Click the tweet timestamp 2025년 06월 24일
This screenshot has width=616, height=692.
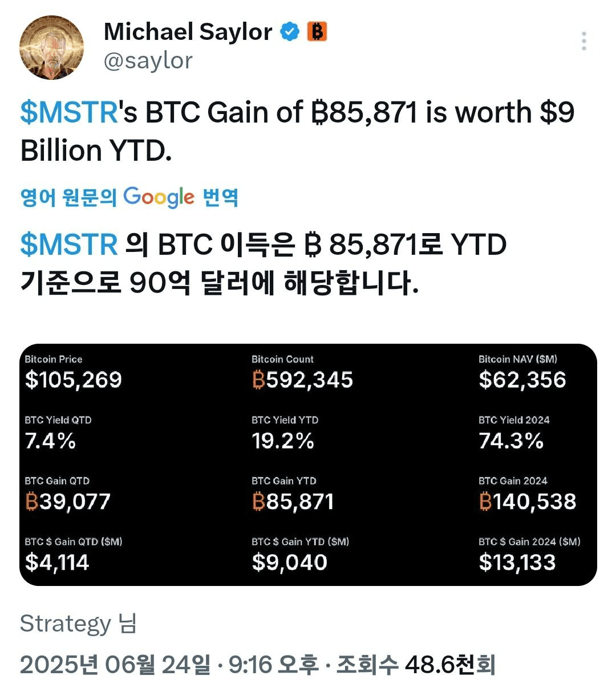coord(115,665)
